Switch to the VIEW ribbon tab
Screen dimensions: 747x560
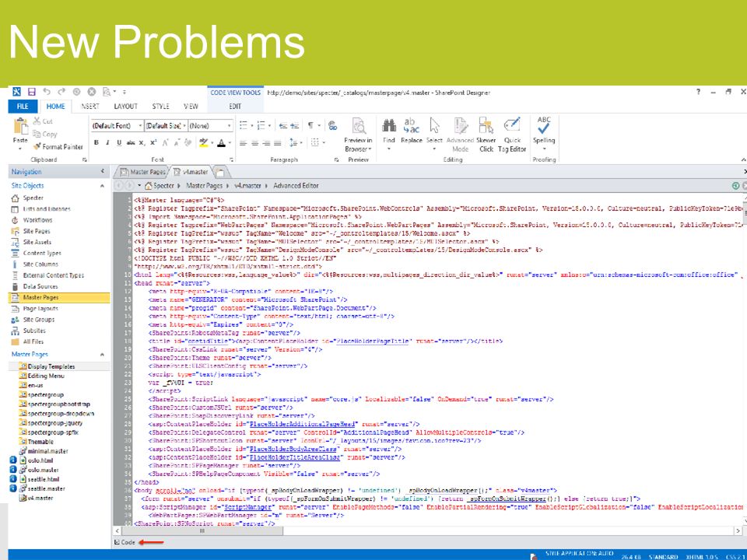(x=191, y=107)
